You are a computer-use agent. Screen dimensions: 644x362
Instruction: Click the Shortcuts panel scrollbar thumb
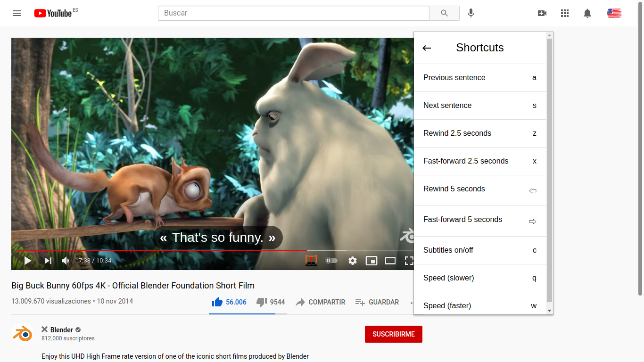[550, 171]
